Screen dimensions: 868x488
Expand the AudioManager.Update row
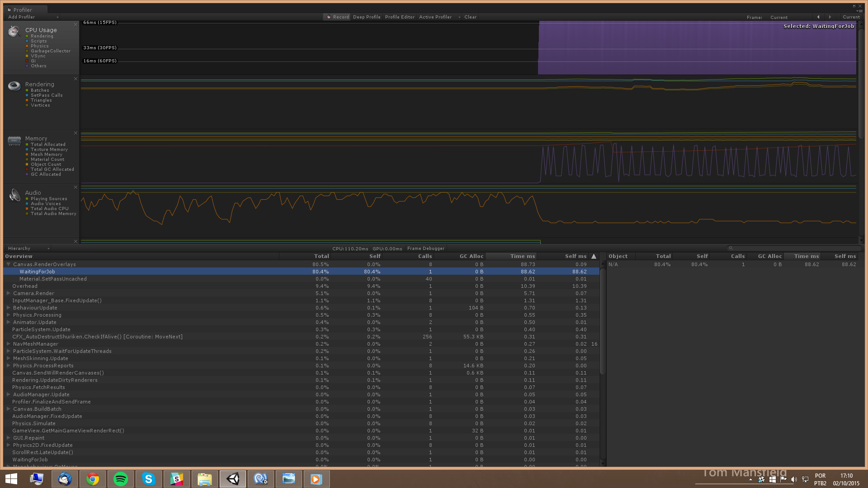point(8,394)
